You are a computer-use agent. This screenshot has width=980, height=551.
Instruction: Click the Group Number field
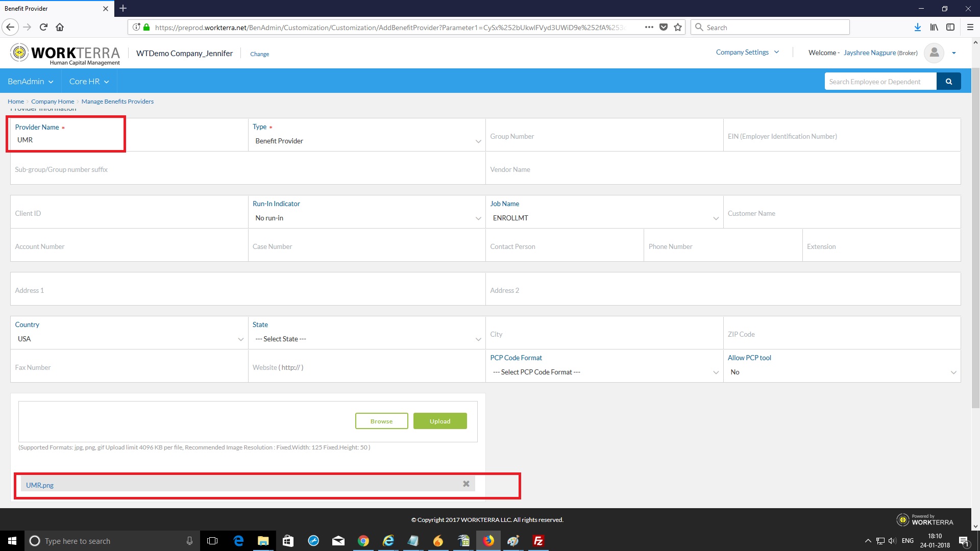[x=604, y=135]
